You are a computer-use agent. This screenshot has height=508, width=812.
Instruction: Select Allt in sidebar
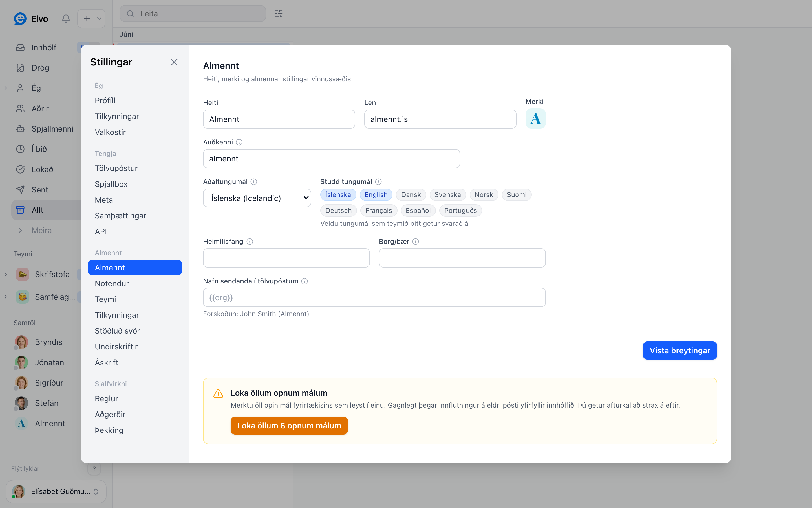(46, 210)
